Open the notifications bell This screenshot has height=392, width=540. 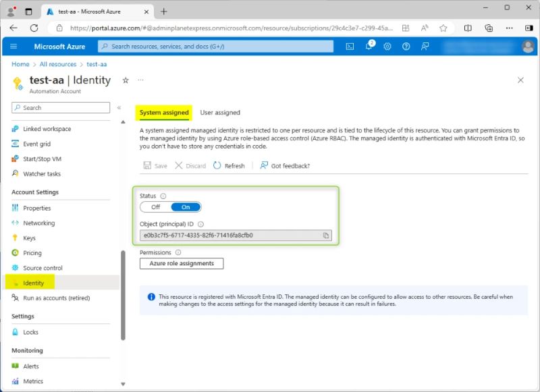click(368, 47)
